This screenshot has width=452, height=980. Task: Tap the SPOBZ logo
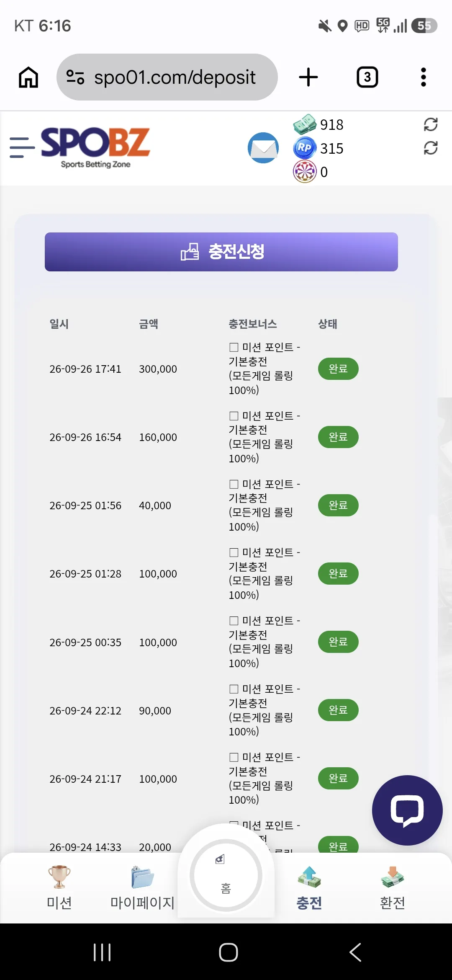[95, 147]
